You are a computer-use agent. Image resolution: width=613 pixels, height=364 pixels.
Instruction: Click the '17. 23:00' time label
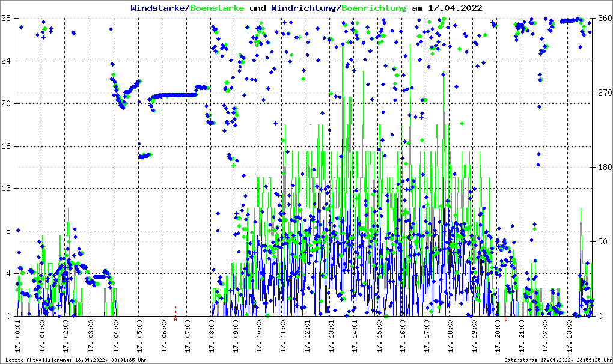pos(569,336)
